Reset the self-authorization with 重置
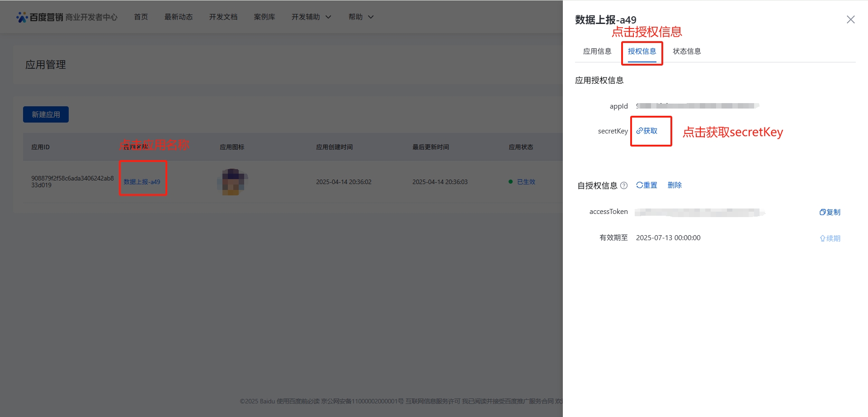The width and height of the screenshot is (868, 417). (646, 185)
